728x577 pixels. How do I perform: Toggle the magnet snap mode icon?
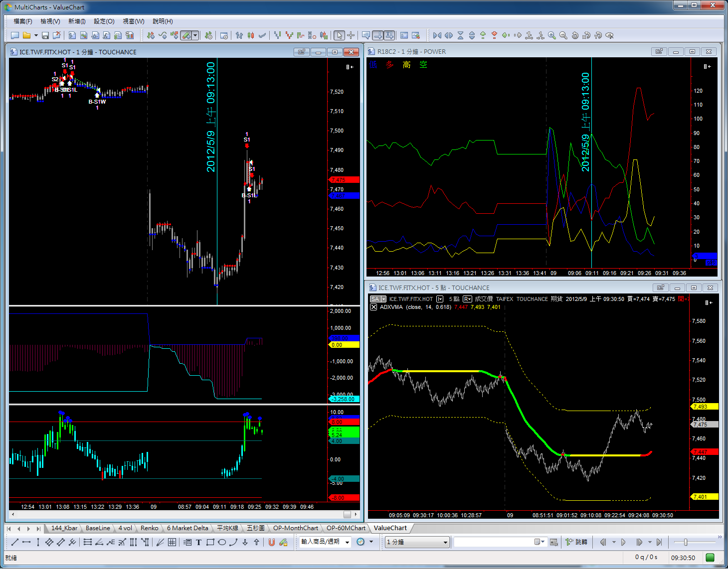(x=272, y=542)
